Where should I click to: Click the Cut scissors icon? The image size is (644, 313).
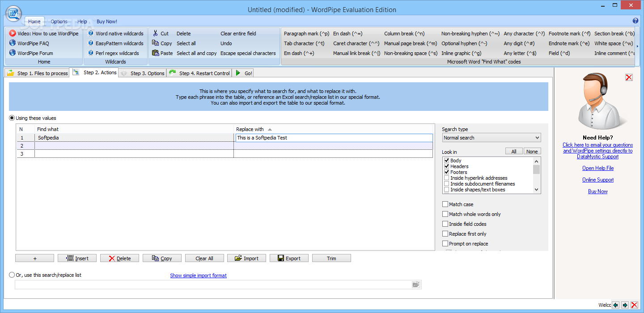point(155,34)
